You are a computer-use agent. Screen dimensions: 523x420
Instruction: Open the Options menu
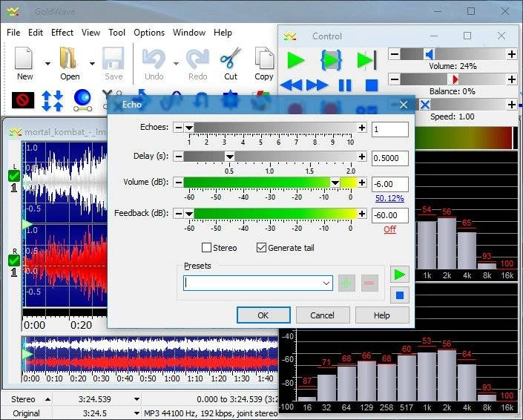149,33
